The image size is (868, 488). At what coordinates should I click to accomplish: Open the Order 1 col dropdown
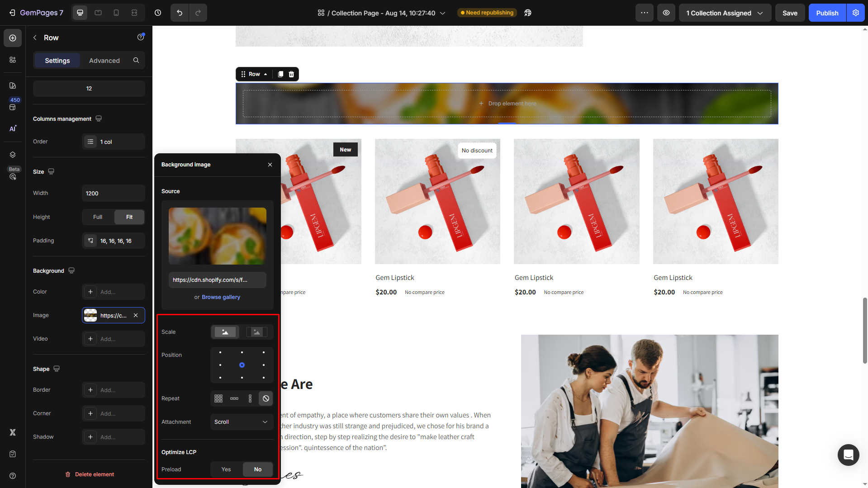pos(113,142)
